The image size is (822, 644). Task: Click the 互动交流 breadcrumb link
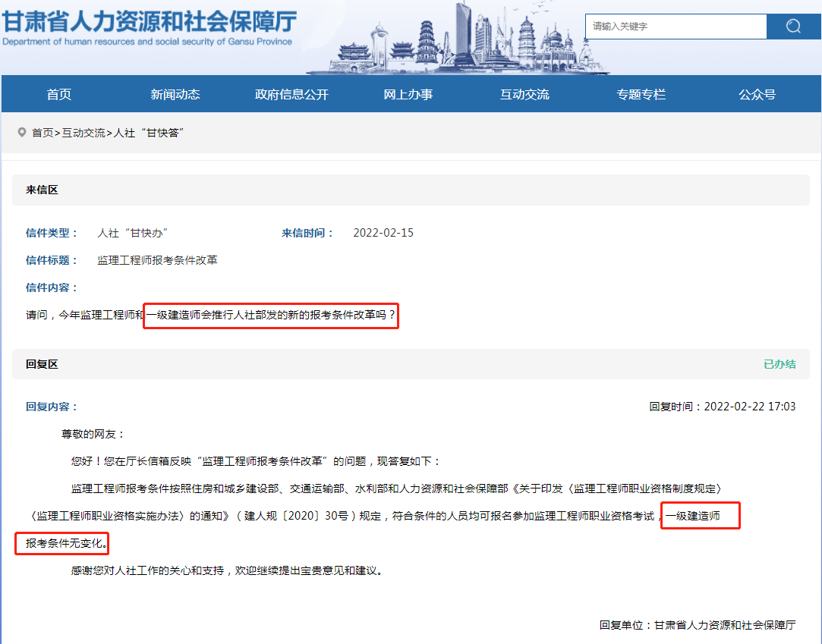pyautogui.click(x=83, y=133)
